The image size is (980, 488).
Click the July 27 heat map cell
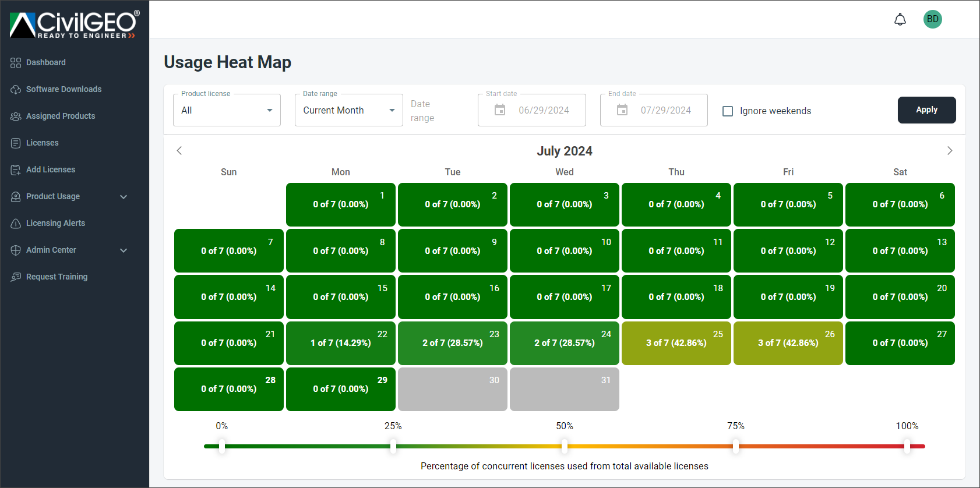tap(900, 343)
